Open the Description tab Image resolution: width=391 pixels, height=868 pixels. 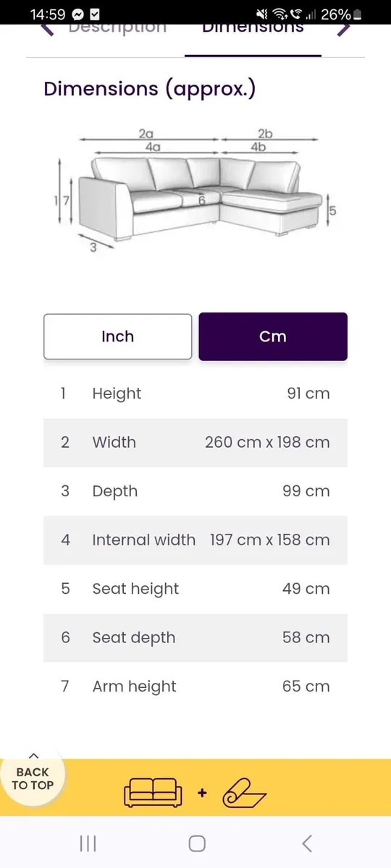point(117,29)
